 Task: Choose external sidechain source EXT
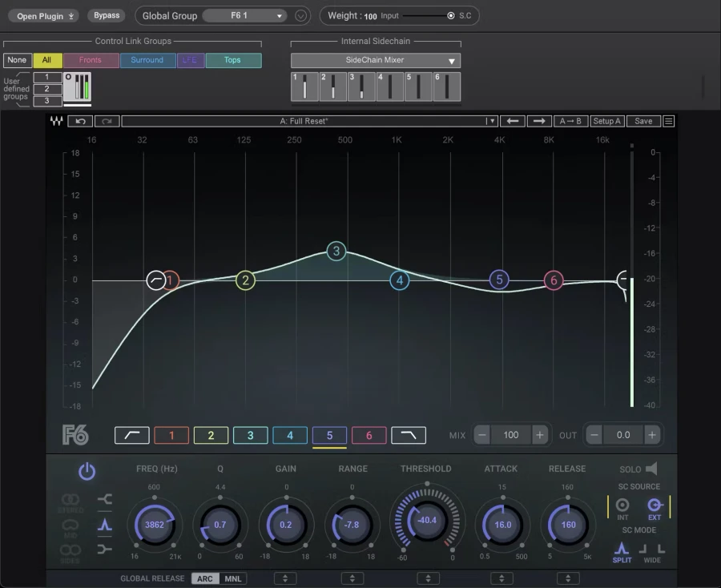[x=655, y=509]
